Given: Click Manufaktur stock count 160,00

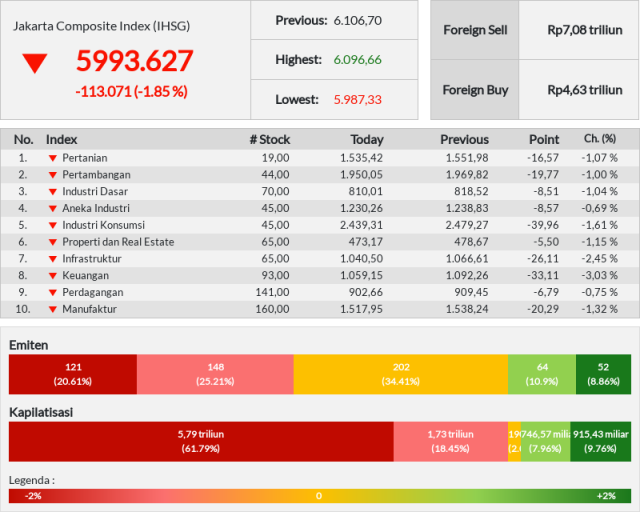Looking at the screenshot, I should 272,309.
